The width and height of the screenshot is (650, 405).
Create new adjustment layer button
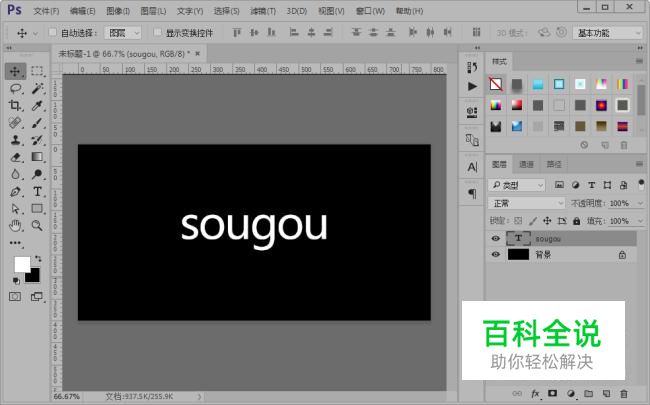click(x=571, y=393)
